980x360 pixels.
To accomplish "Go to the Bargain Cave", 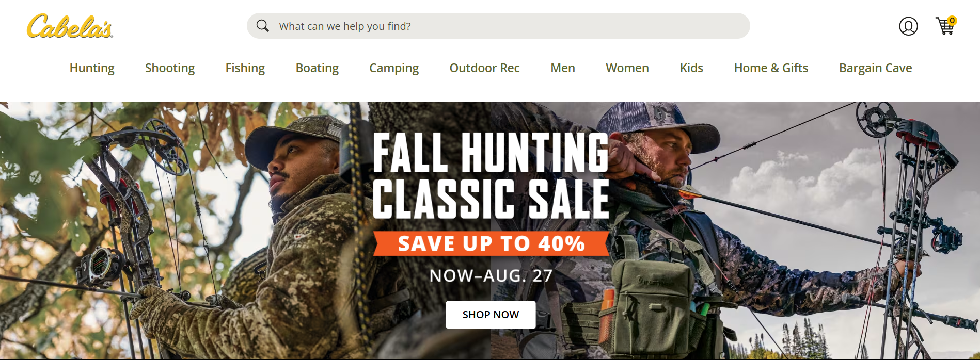I will point(876,68).
